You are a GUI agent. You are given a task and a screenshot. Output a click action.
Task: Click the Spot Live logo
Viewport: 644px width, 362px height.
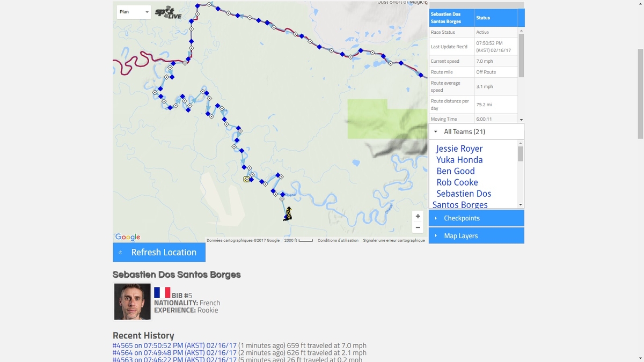168,13
